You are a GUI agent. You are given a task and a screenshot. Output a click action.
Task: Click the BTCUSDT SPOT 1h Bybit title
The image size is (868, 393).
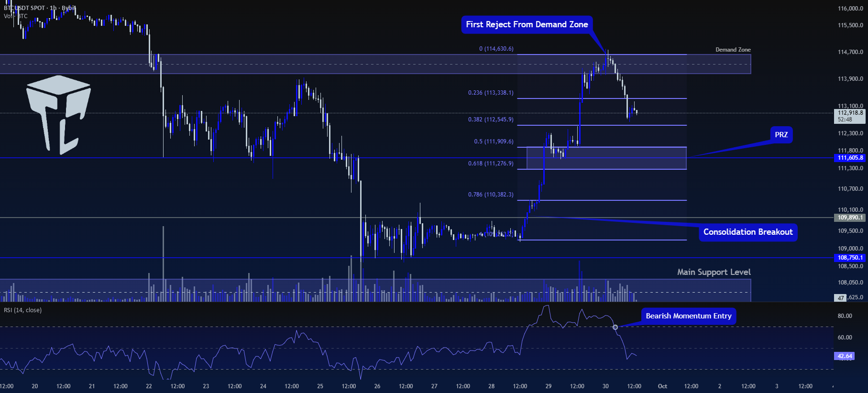pos(39,8)
